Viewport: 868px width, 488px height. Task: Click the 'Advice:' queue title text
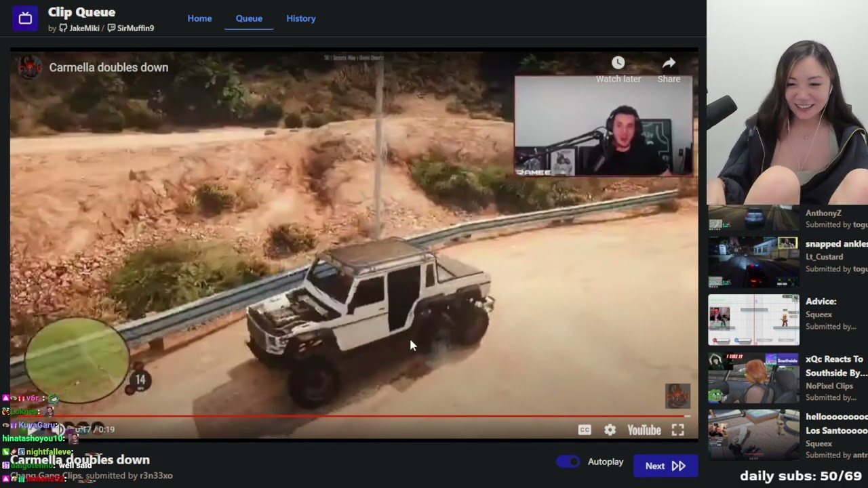[821, 302]
